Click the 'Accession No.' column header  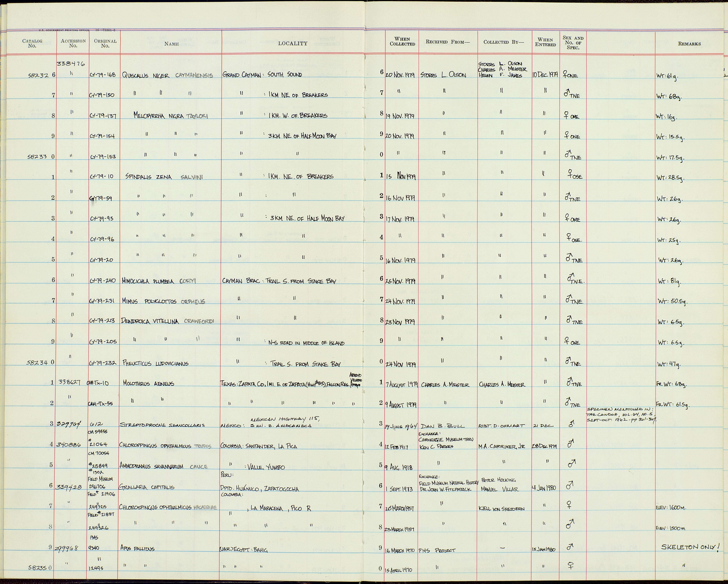tap(73, 43)
